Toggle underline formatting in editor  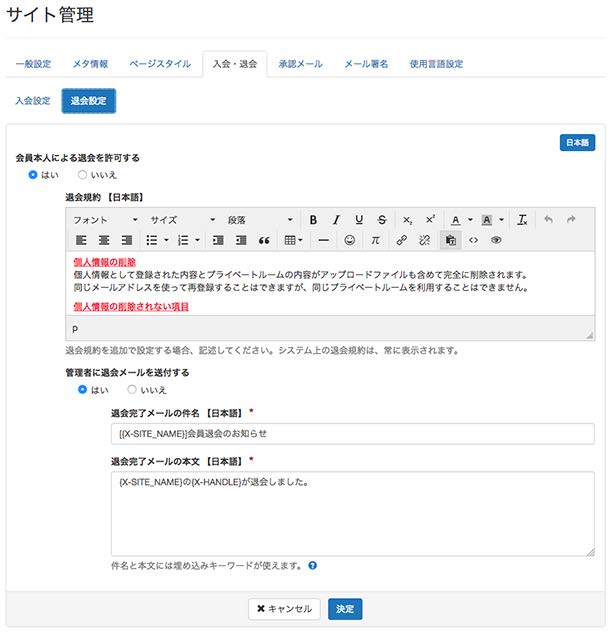(x=359, y=220)
